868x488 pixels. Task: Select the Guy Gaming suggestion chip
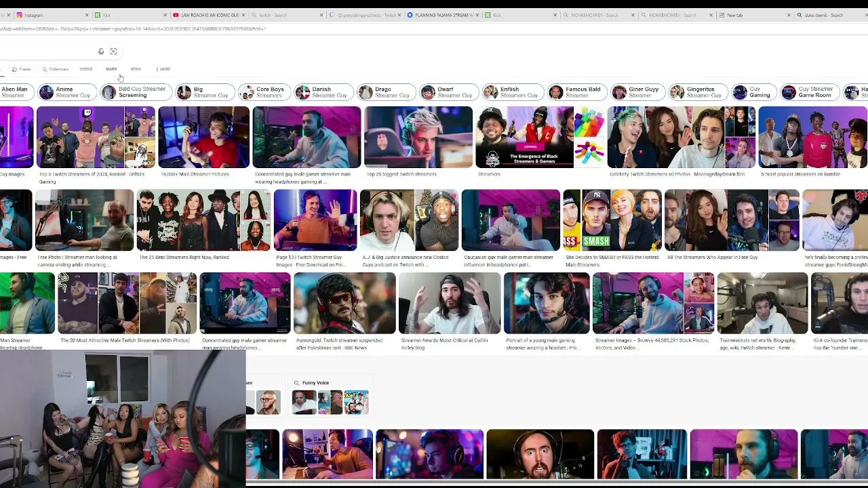(x=753, y=92)
